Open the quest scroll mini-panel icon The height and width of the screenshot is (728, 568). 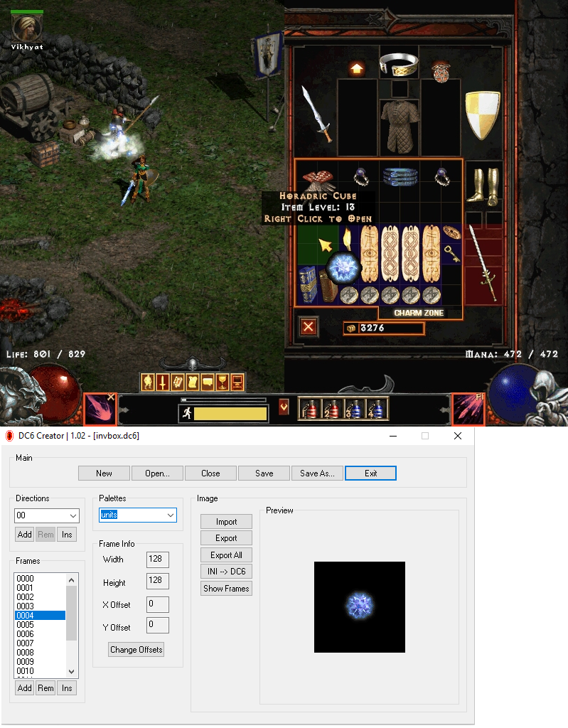click(x=192, y=382)
